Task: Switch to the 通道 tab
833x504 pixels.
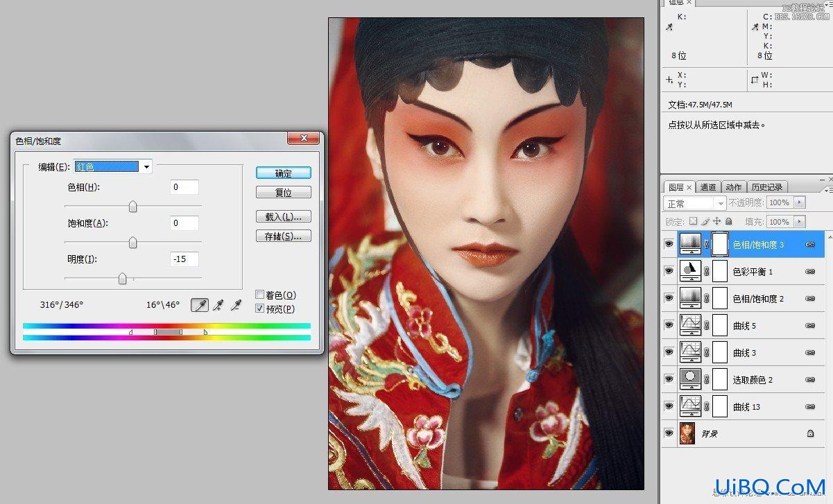Action: 708,187
